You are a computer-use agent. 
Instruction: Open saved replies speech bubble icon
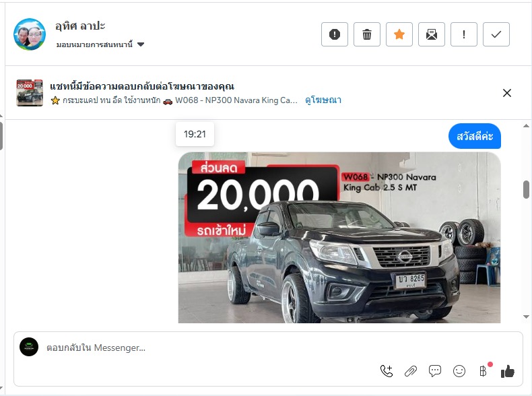(x=435, y=371)
